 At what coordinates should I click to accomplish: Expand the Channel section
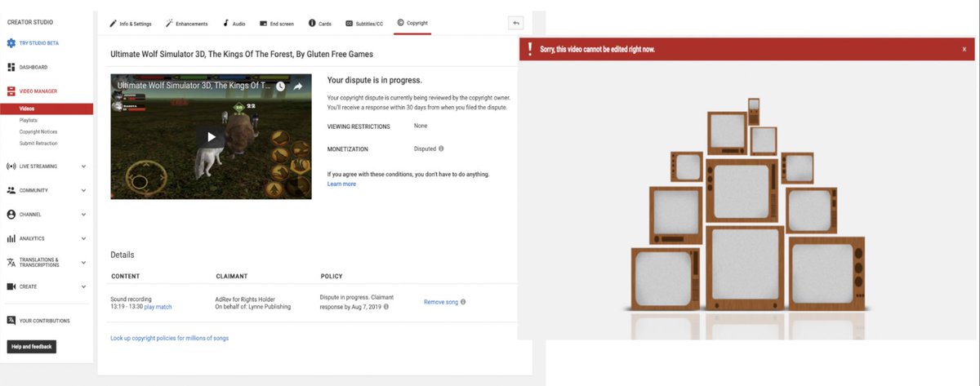[x=84, y=215]
